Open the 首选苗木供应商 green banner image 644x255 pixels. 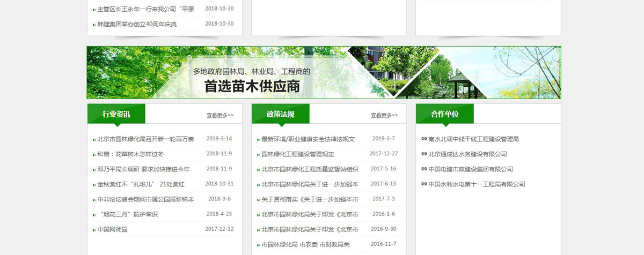(324, 72)
